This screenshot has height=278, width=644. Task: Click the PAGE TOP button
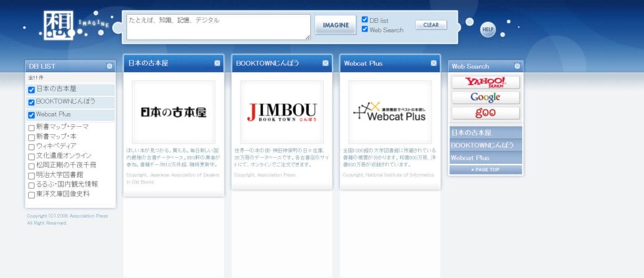coord(485,169)
